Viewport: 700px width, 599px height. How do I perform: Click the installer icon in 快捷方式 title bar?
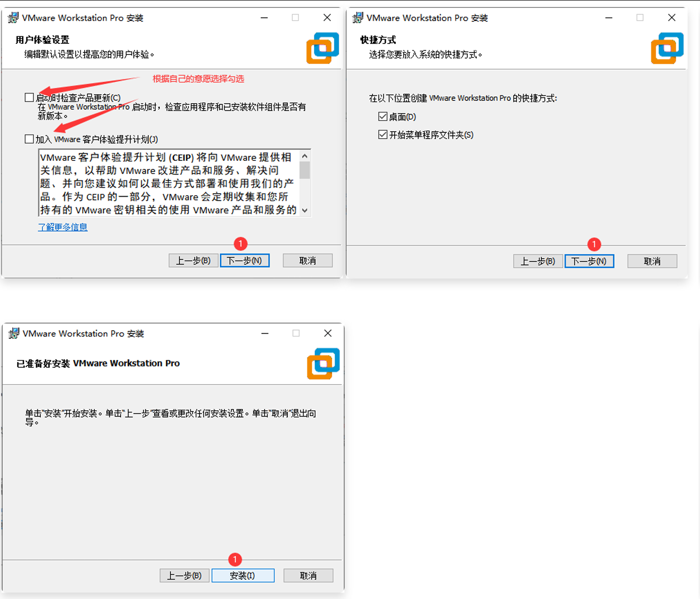[358, 18]
